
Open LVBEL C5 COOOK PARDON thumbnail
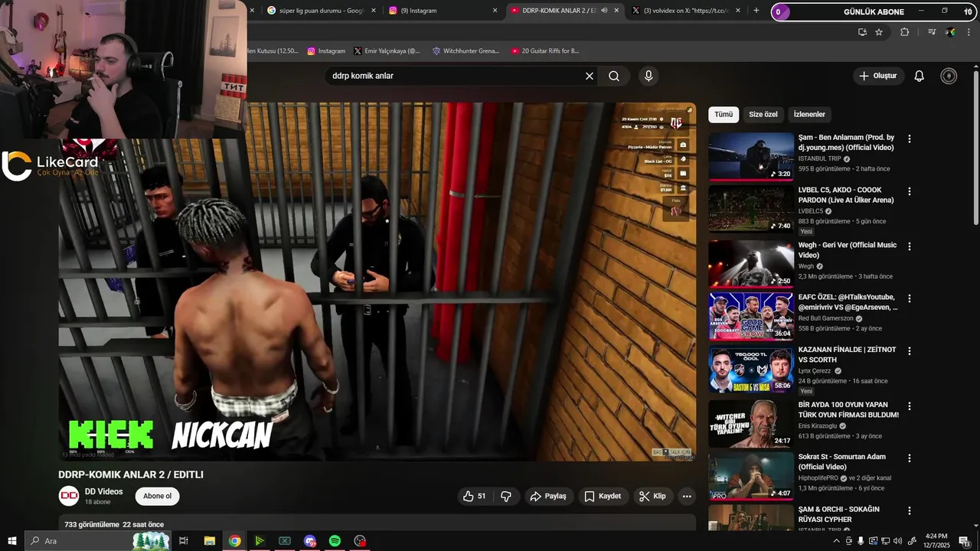tap(751, 209)
